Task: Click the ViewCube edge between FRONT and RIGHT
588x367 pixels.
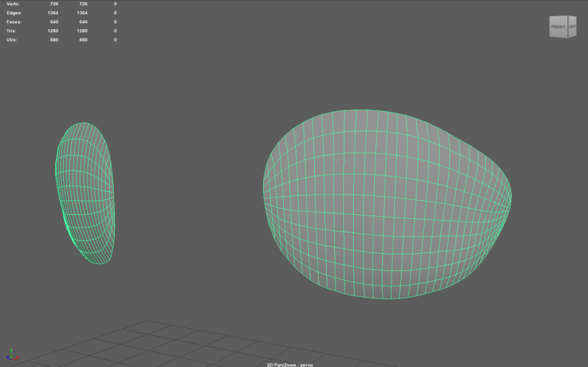Action: coord(567,27)
